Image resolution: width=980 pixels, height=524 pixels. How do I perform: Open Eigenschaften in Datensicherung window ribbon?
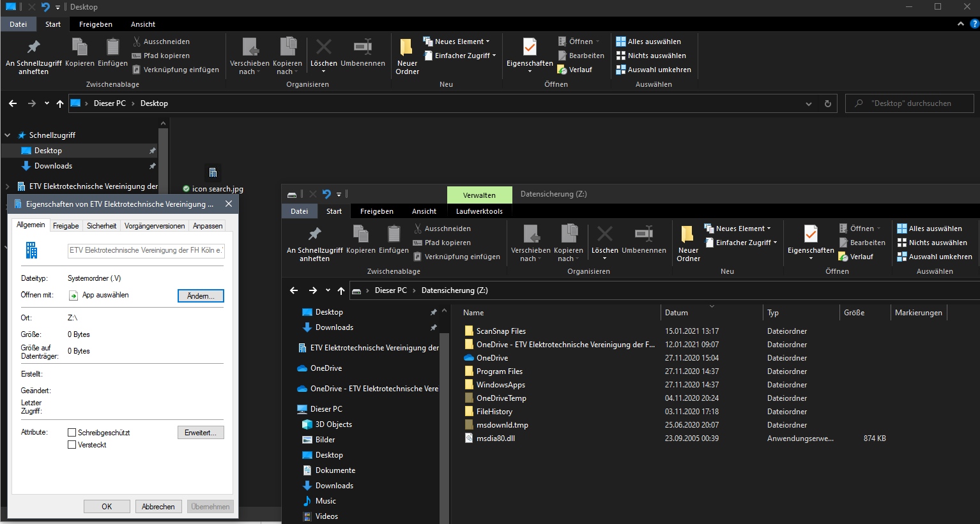point(811,243)
